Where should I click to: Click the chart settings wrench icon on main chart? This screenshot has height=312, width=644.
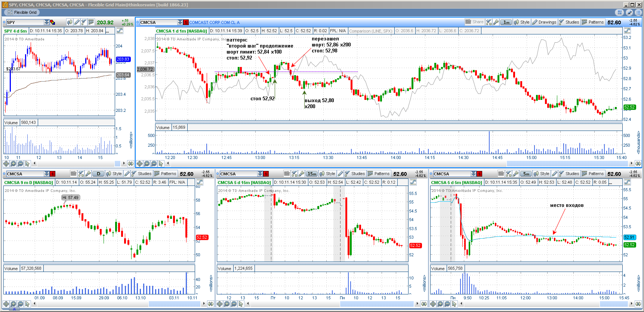pos(496,22)
